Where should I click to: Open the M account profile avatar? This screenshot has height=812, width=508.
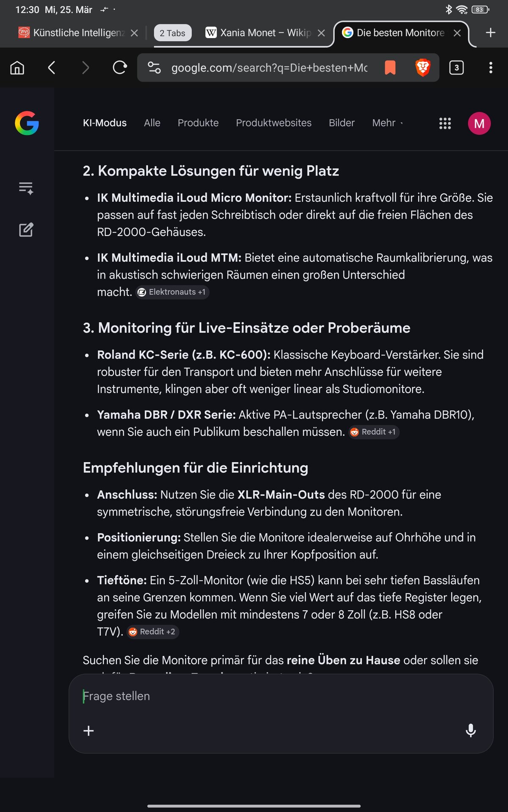(479, 123)
